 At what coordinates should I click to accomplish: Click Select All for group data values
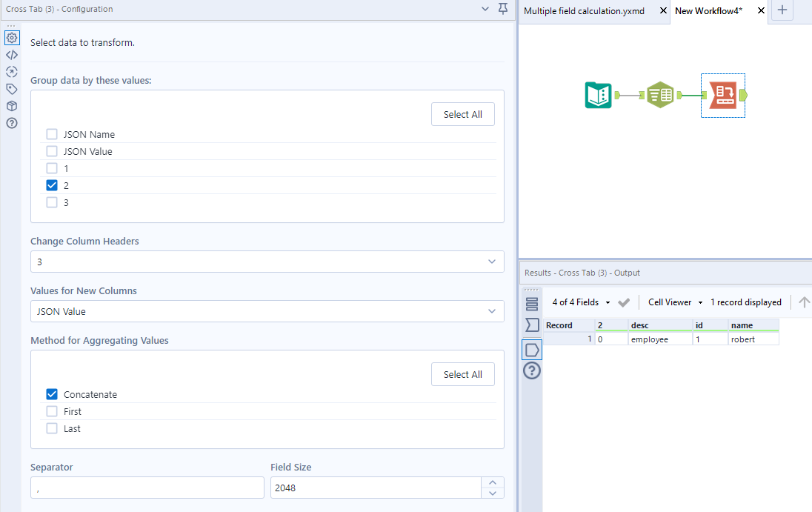pos(462,114)
